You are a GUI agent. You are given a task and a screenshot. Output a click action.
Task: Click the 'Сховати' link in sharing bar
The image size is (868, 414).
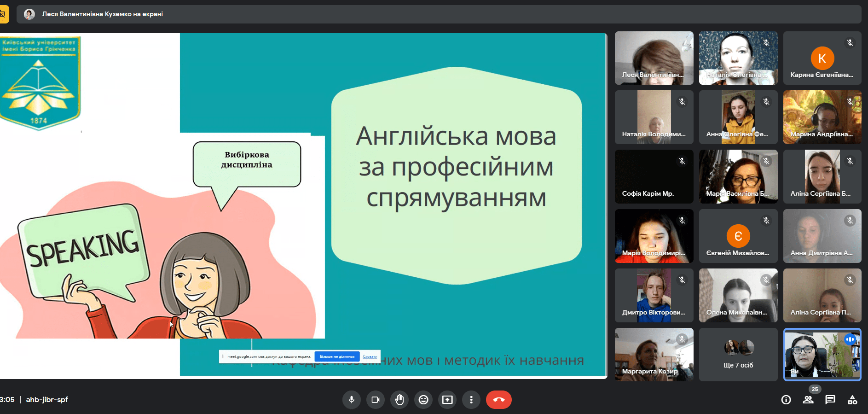click(x=370, y=356)
